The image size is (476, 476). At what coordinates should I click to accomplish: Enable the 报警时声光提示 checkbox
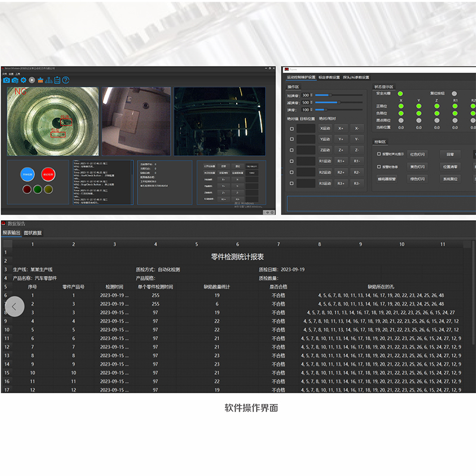(x=379, y=153)
